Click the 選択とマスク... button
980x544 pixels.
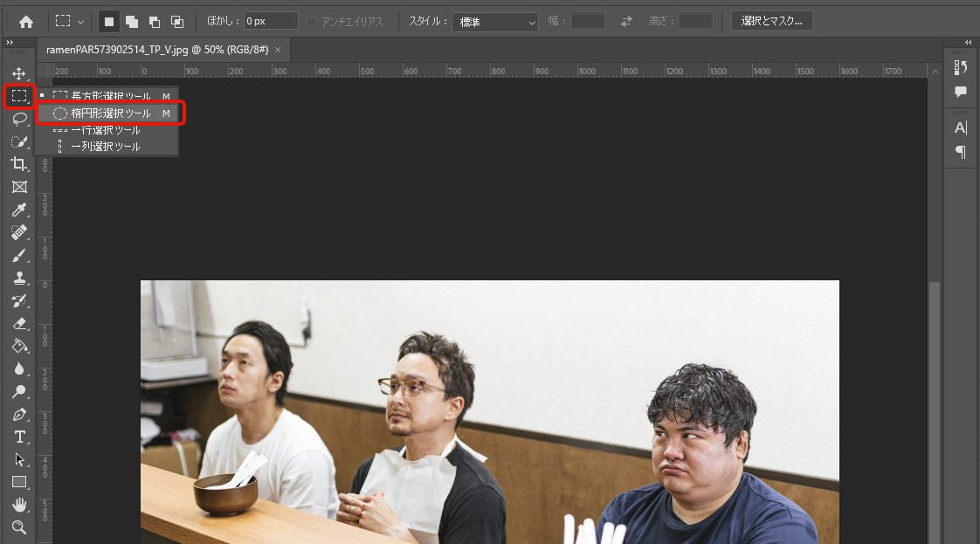click(771, 21)
